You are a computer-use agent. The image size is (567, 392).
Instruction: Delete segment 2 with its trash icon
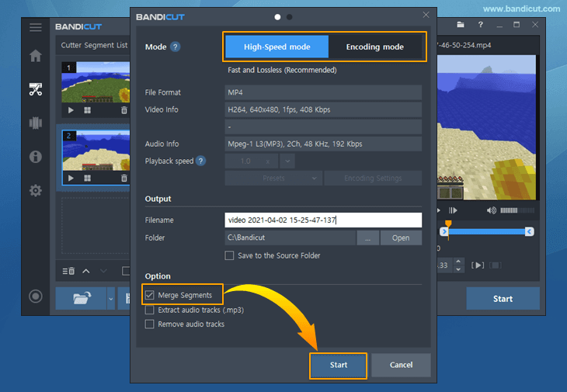[x=124, y=178]
